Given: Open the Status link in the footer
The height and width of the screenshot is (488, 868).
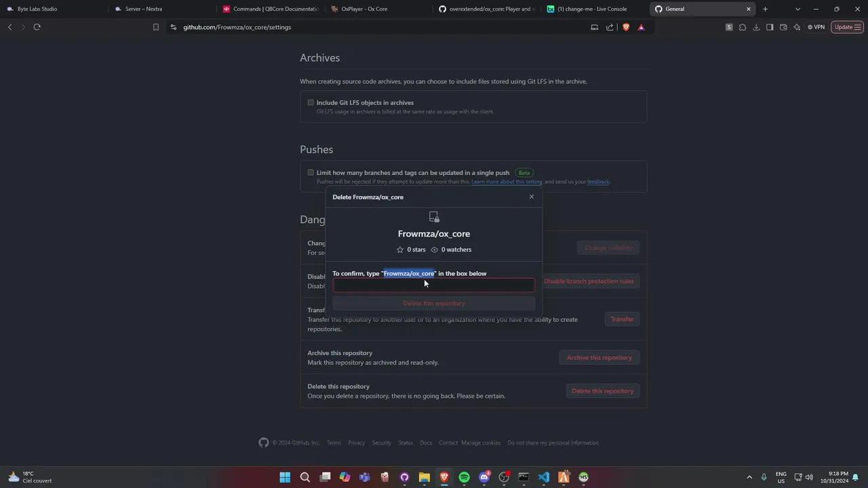Looking at the screenshot, I should click(x=406, y=443).
